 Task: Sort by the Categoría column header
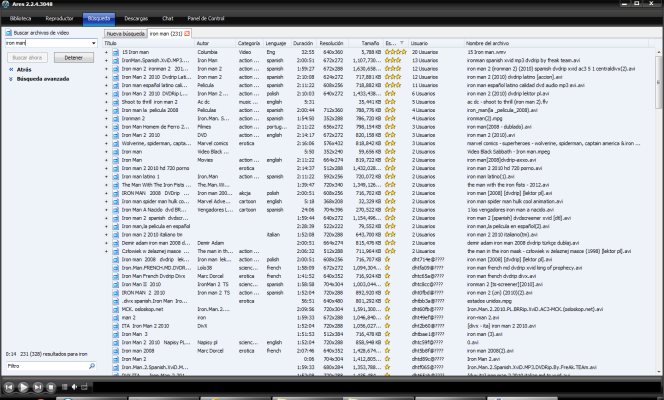tap(249, 43)
